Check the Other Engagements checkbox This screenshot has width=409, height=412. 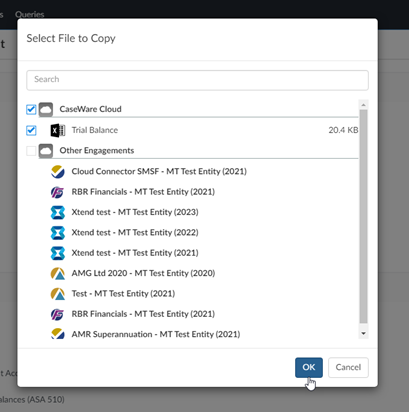[31, 151]
